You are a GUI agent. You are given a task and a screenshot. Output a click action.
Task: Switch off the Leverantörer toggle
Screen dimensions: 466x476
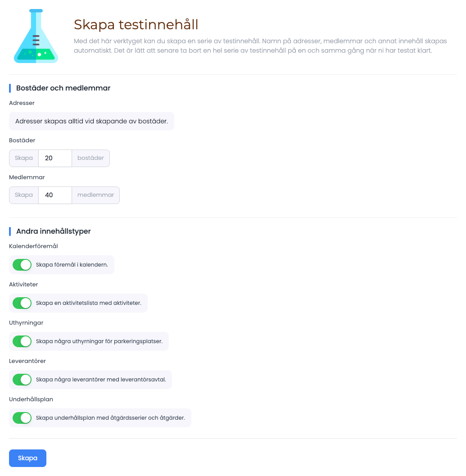pos(22,380)
